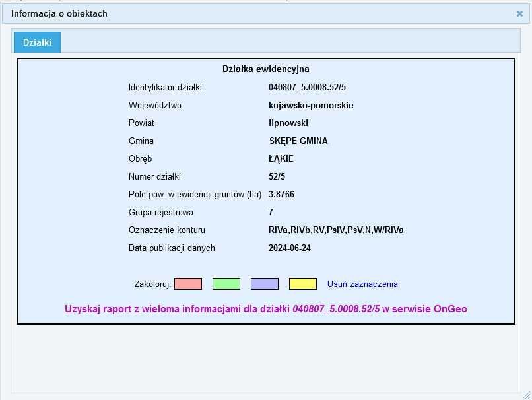Close the Informacja o obiektach dialog
The width and height of the screenshot is (532, 400).
pos(519,14)
